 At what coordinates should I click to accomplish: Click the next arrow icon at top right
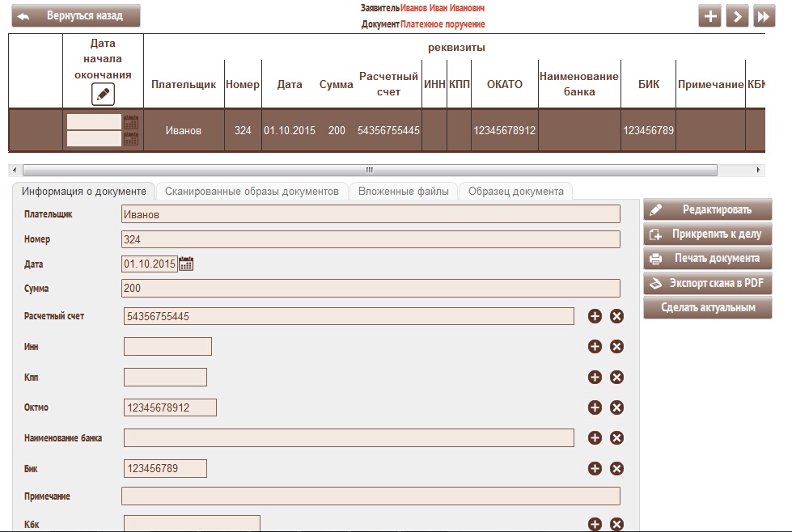[x=737, y=16]
